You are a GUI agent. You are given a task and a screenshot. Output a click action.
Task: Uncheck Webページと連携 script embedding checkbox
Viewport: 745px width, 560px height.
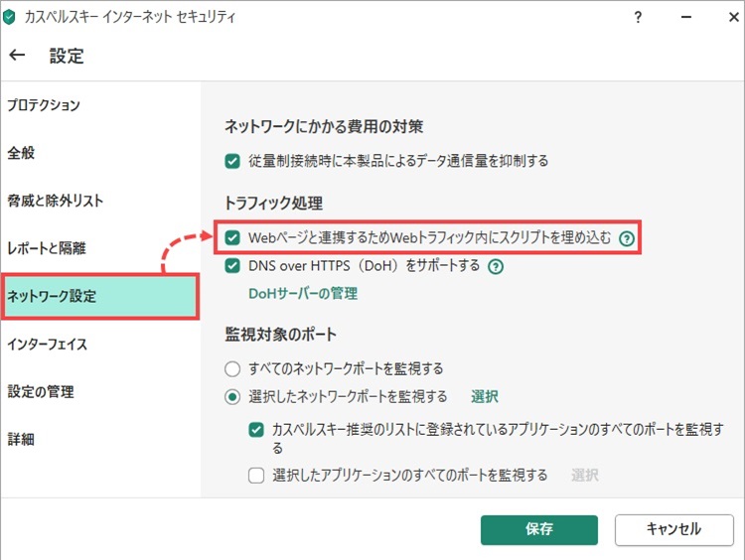232,237
